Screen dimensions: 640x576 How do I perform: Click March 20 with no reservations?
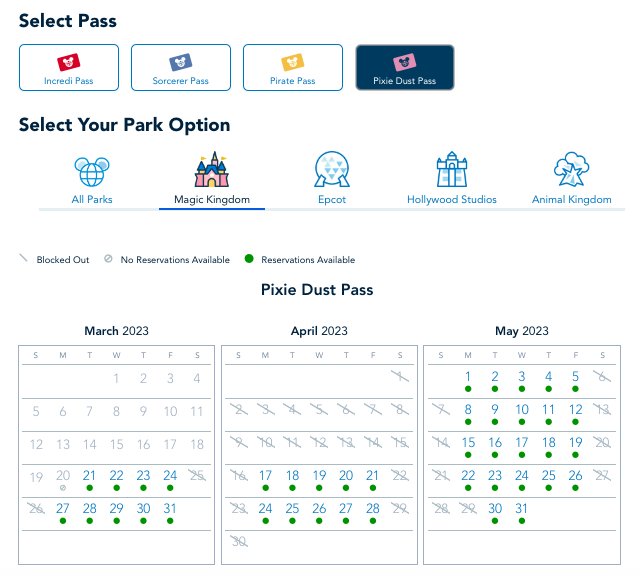click(63, 476)
